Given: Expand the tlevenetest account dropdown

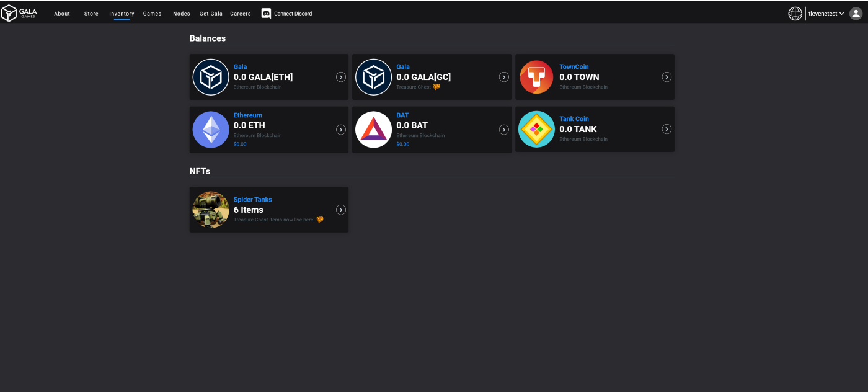Looking at the screenshot, I should [826, 13].
